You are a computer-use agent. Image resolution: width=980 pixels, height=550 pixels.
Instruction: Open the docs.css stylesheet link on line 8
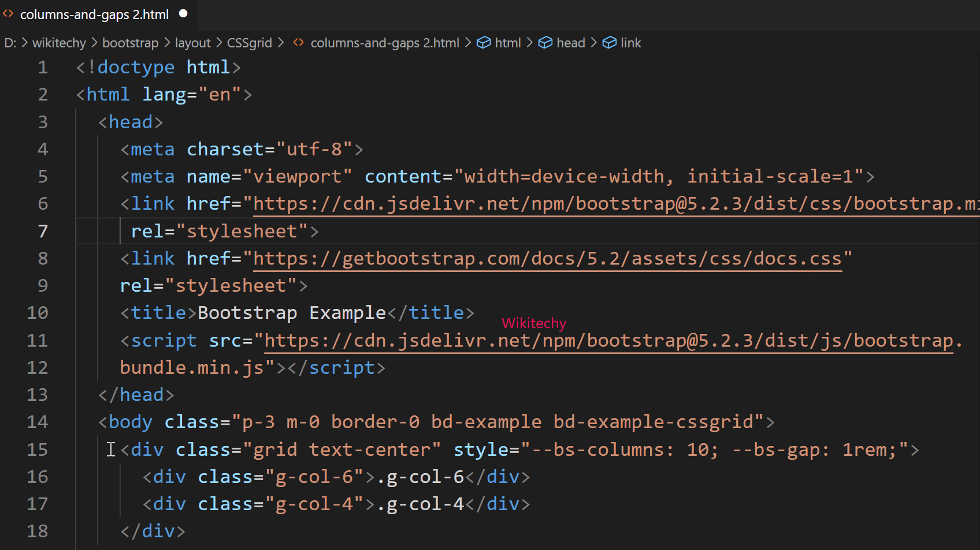(548, 258)
